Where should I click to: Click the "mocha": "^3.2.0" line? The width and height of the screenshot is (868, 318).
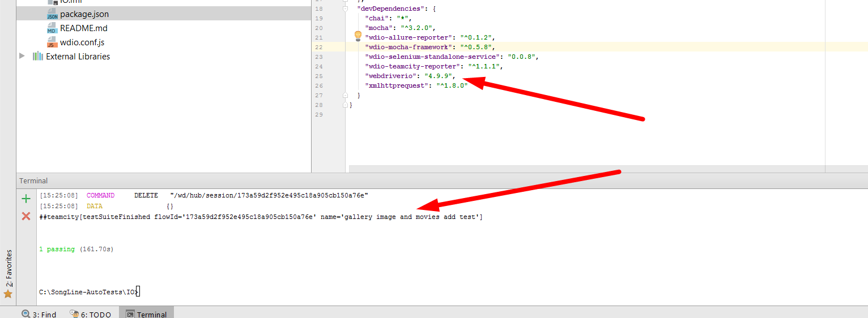[400, 28]
